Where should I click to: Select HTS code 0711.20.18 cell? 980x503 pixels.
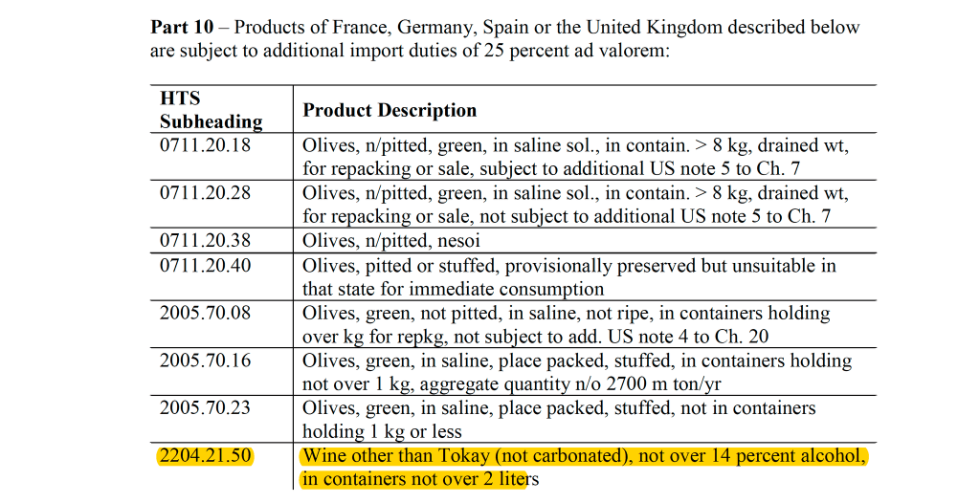(x=205, y=146)
